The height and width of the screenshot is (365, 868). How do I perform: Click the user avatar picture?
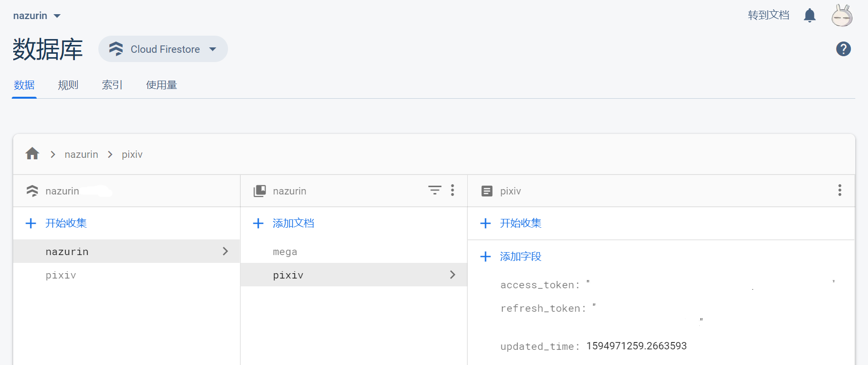(842, 16)
